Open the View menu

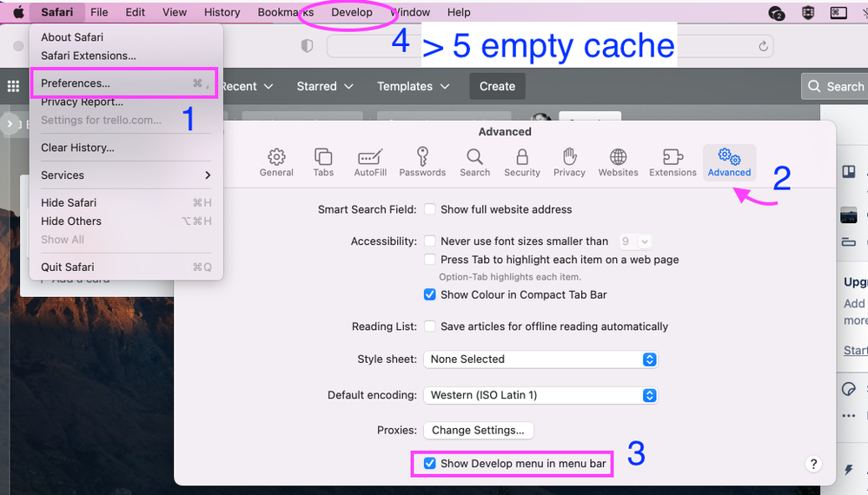coord(175,12)
